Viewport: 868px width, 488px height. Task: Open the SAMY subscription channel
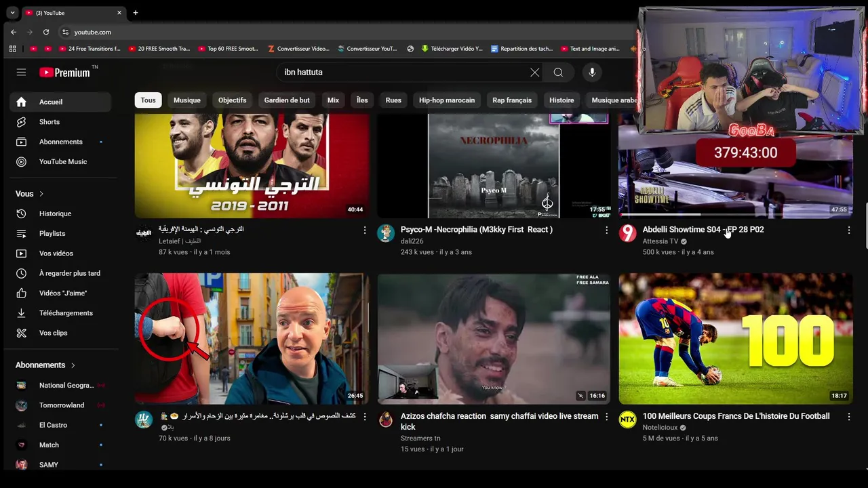pos(60,465)
